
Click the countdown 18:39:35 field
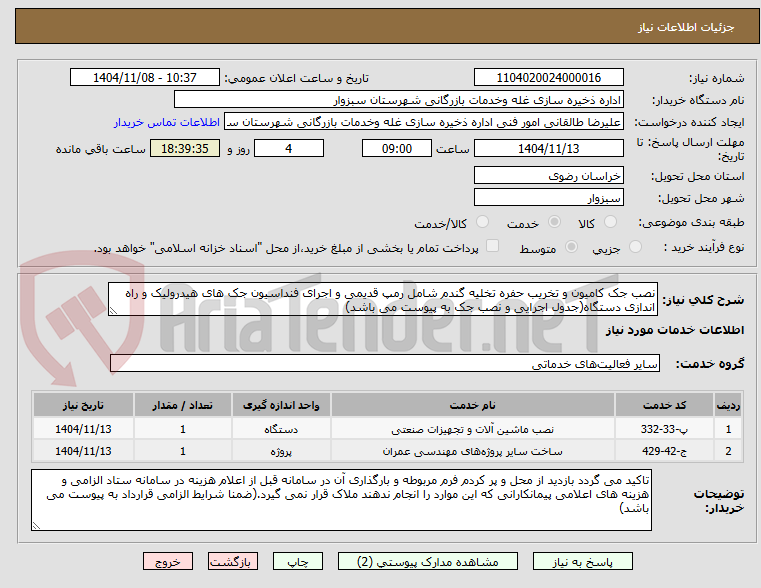(185, 148)
